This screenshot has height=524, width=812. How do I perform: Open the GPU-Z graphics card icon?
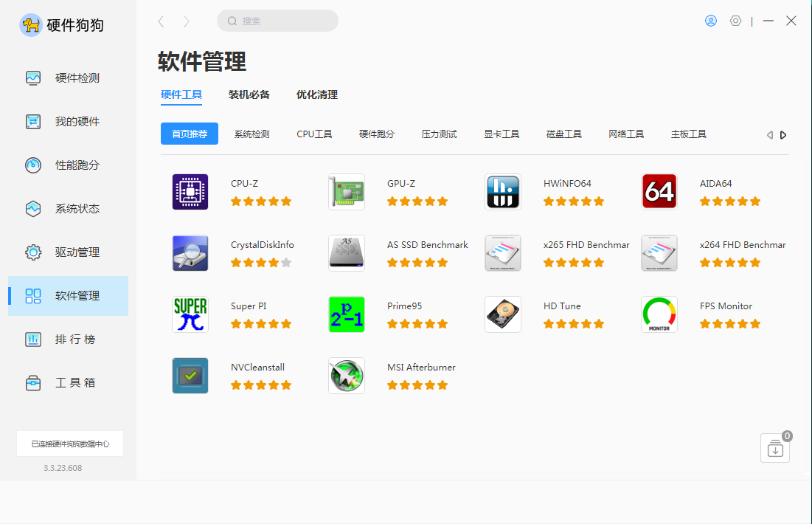(347, 192)
